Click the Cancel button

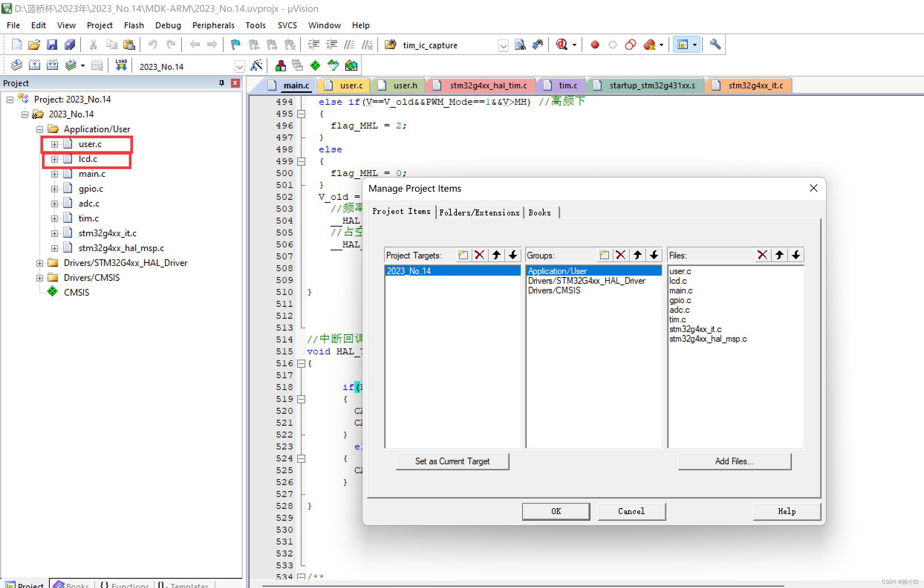pyautogui.click(x=632, y=511)
